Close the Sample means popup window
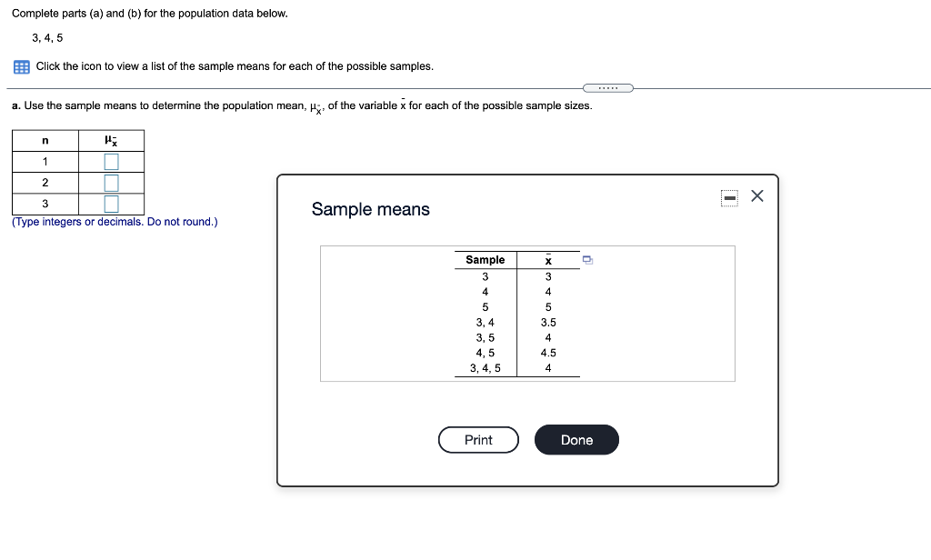931x560 pixels. point(757,195)
